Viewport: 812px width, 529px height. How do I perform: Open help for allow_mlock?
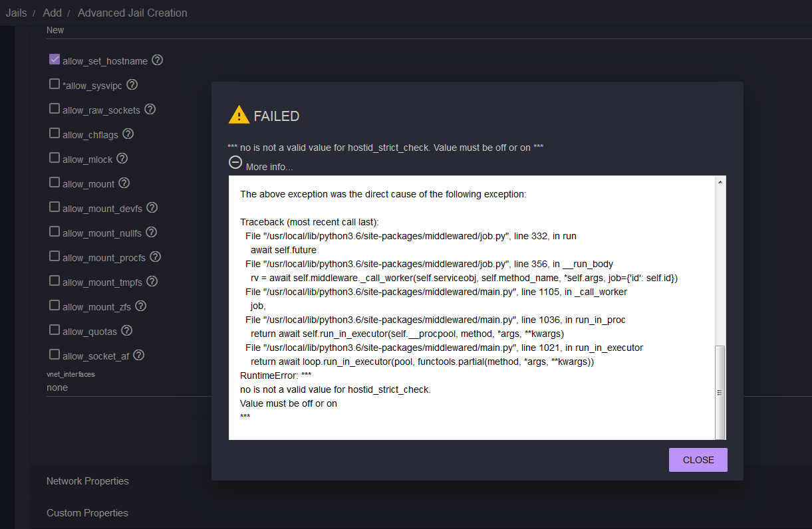pyautogui.click(x=122, y=158)
